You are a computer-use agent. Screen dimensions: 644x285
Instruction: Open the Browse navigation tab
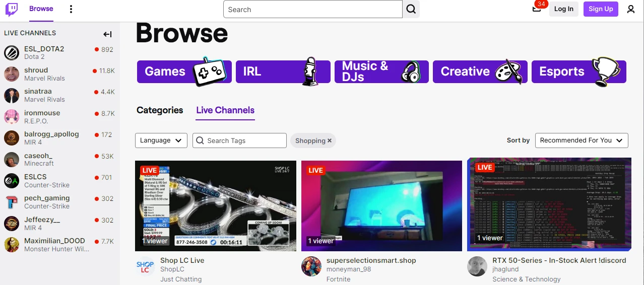tap(41, 9)
